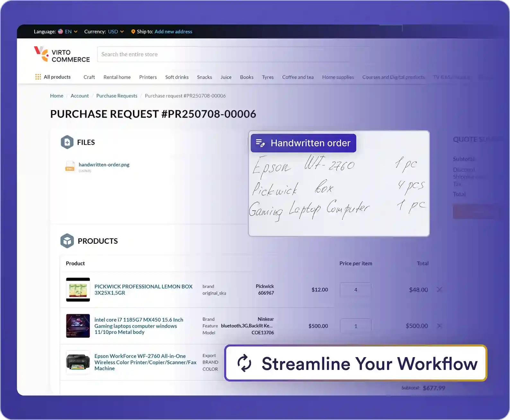Viewport: 510px width, 420px height.
Task: Click the Product column header
Action: click(x=75, y=263)
